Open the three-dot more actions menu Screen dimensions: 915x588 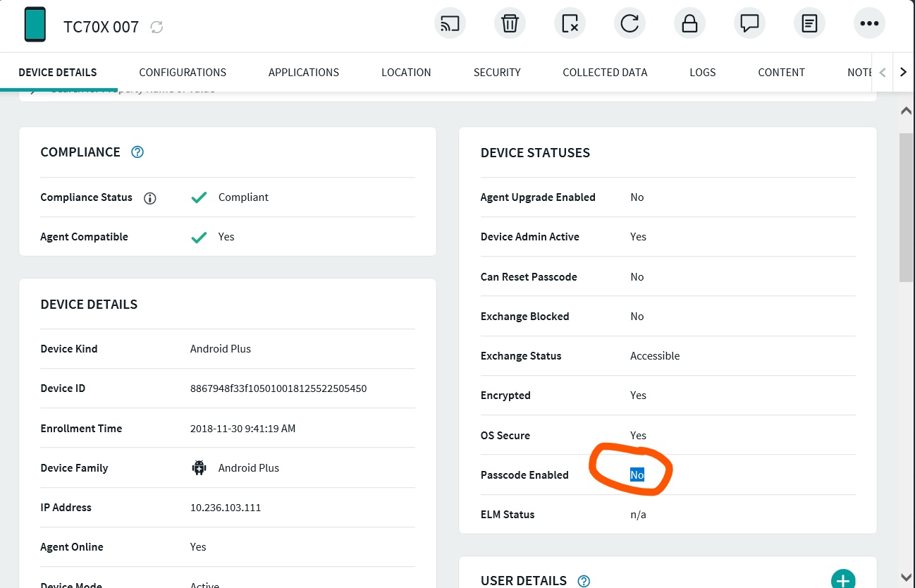click(x=869, y=24)
